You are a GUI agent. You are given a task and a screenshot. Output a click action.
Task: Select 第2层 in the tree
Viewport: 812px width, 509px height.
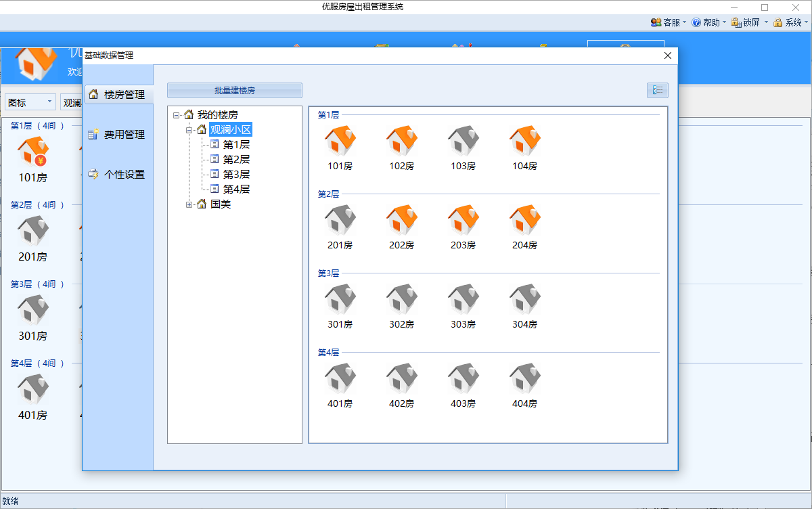coord(236,160)
